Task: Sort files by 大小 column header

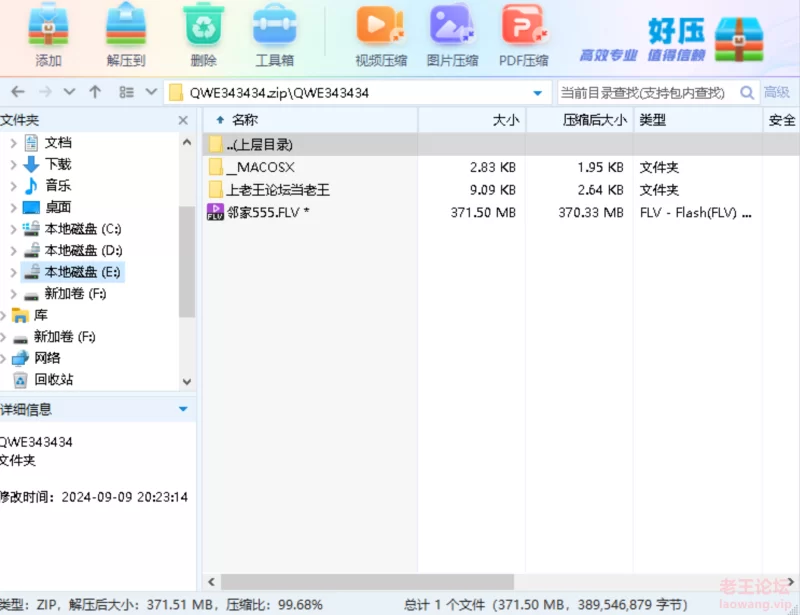Action: pos(505,120)
